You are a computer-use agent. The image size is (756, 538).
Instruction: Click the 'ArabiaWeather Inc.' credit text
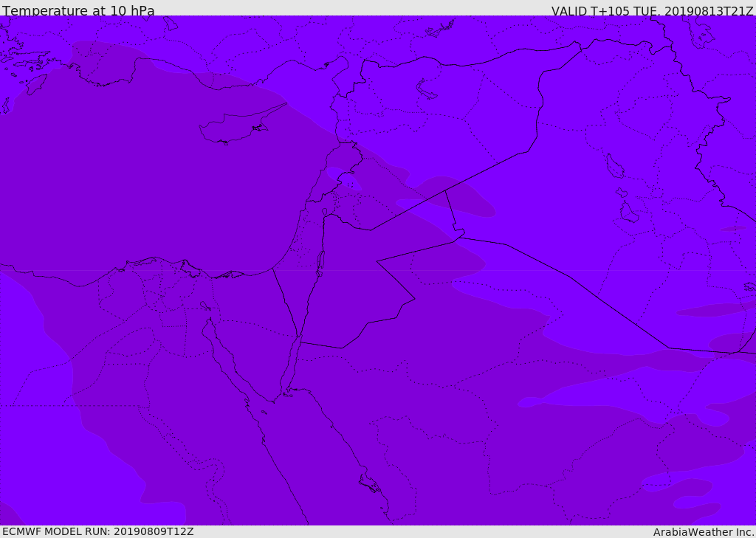(704, 532)
